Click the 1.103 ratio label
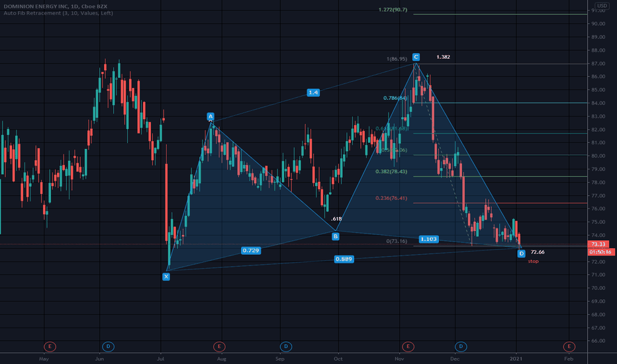 [x=428, y=240]
